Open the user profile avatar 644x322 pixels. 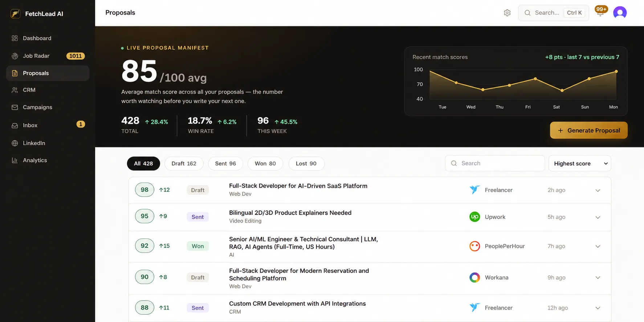(x=620, y=13)
